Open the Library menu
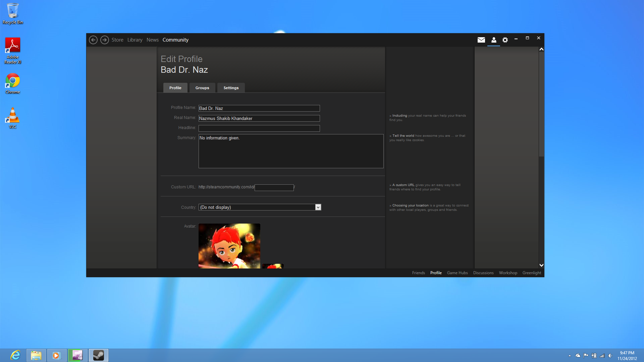Image resolution: width=644 pixels, height=362 pixels. point(135,40)
